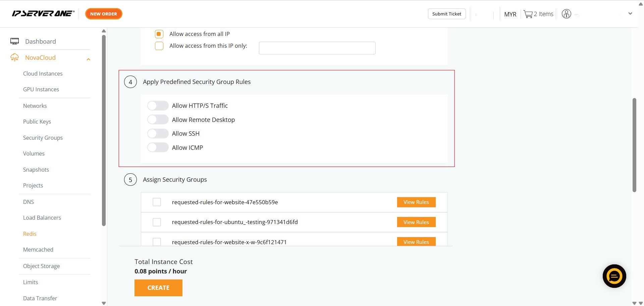The width and height of the screenshot is (644, 306).
Task: Turn on the Allow SSH toggle
Action: (158, 134)
